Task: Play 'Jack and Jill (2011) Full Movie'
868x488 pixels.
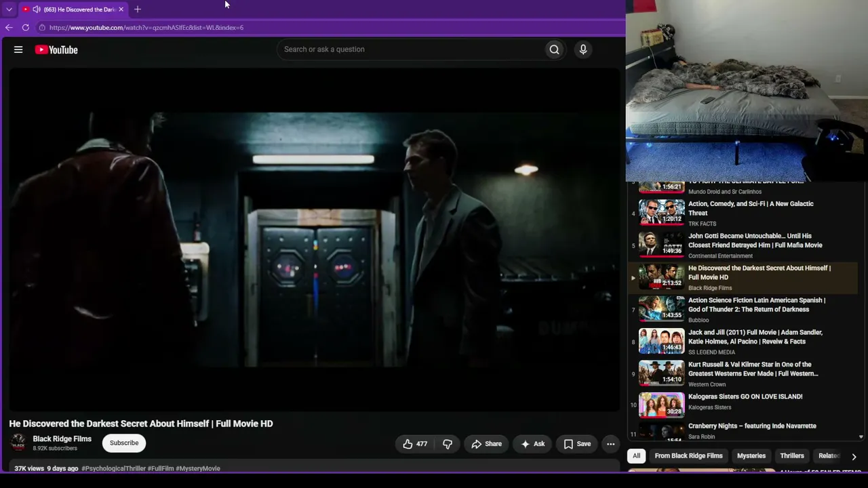Action: pyautogui.click(x=755, y=337)
